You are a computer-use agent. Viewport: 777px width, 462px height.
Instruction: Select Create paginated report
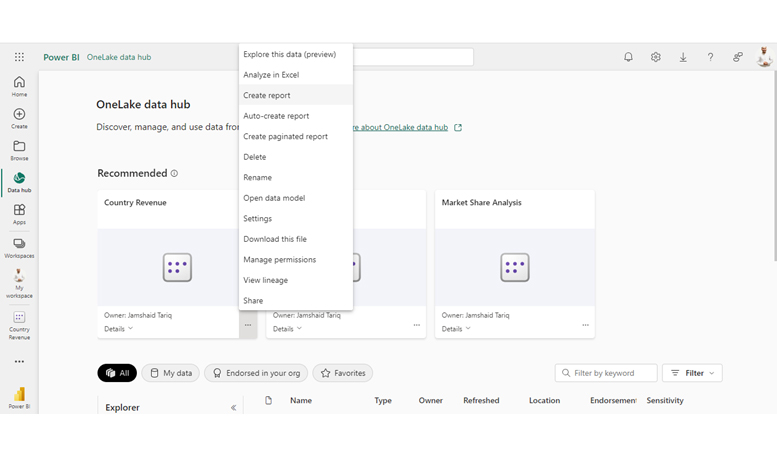(296, 136)
